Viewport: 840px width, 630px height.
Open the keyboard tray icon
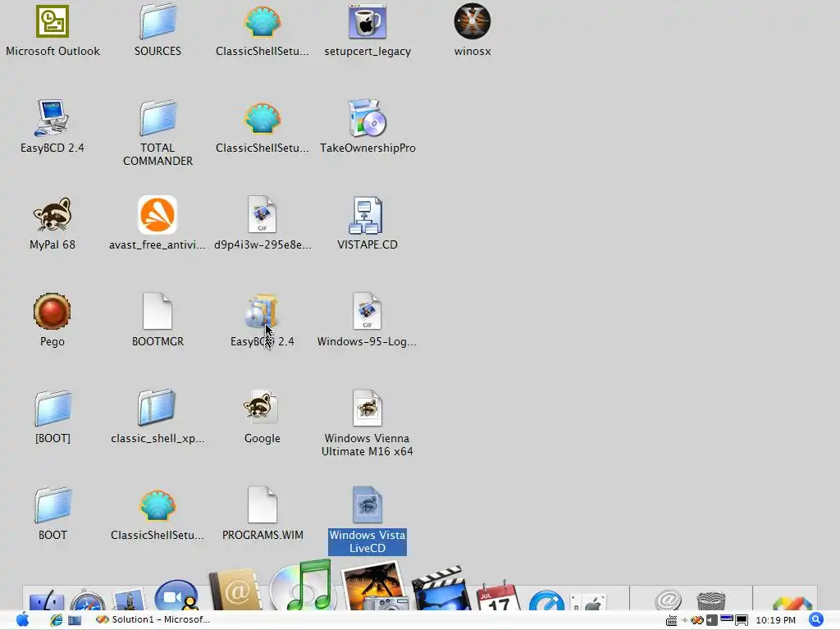tap(671, 620)
